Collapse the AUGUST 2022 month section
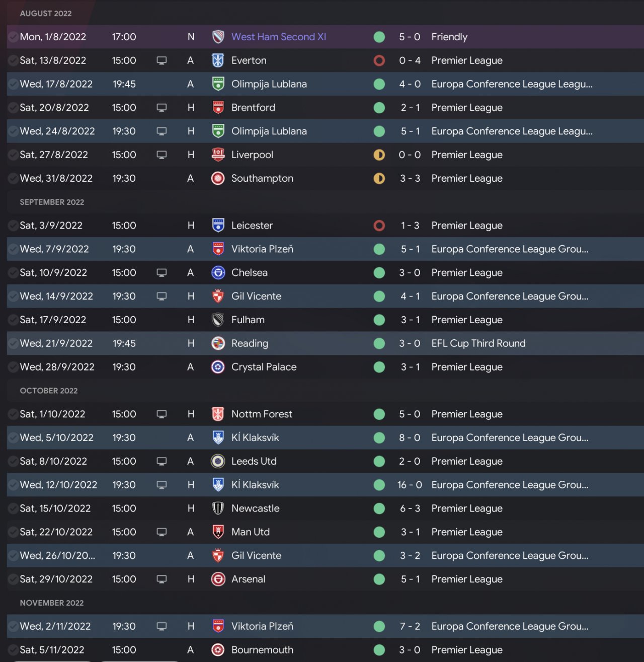Image resolution: width=644 pixels, height=662 pixels. click(x=46, y=14)
